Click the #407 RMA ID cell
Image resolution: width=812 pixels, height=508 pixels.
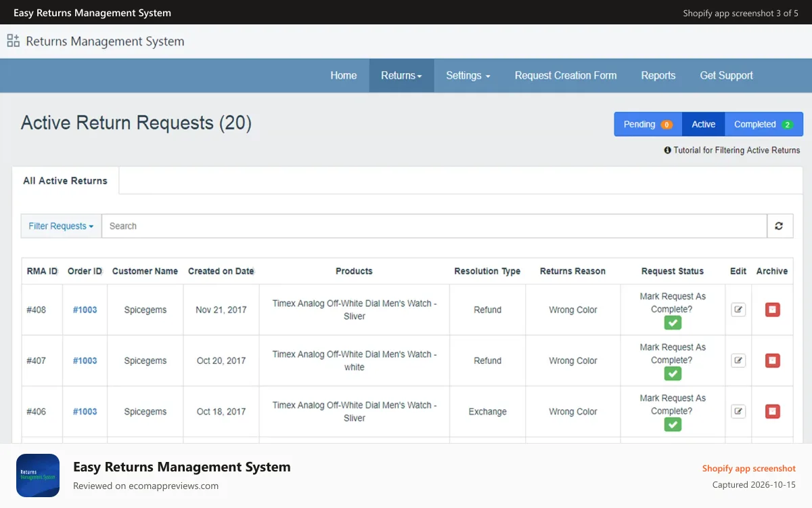[x=42, y=360]
